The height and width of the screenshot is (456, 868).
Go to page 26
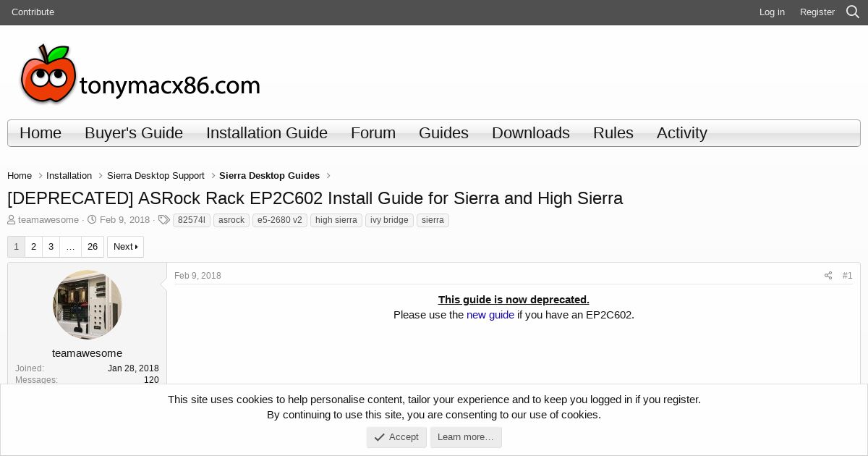click(93, 247)
